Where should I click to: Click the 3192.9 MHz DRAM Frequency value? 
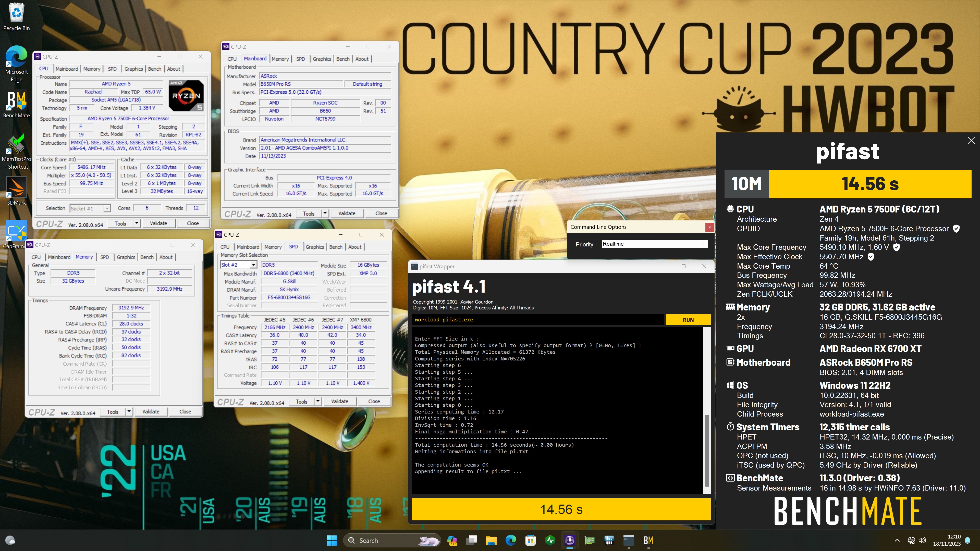[131, 308]
